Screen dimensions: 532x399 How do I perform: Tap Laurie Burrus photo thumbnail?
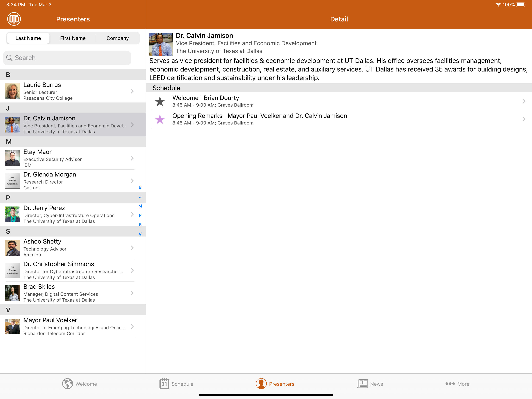(x=12, y=91)
